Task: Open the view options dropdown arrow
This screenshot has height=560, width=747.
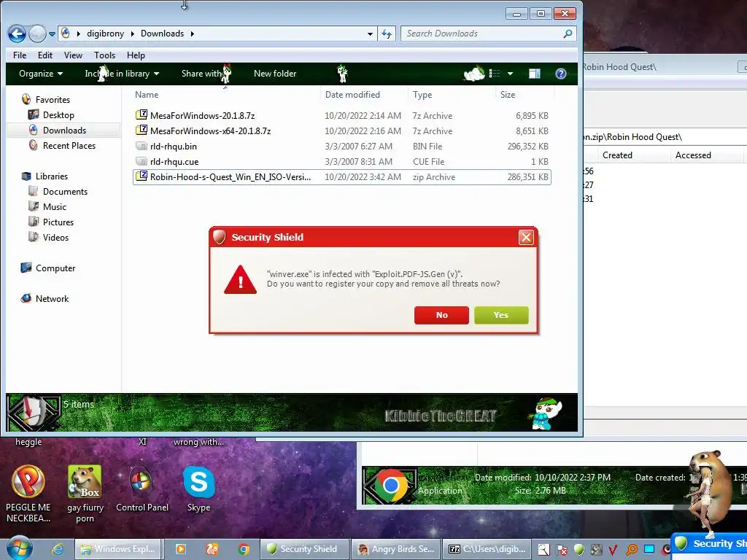Action: (510, 74)
